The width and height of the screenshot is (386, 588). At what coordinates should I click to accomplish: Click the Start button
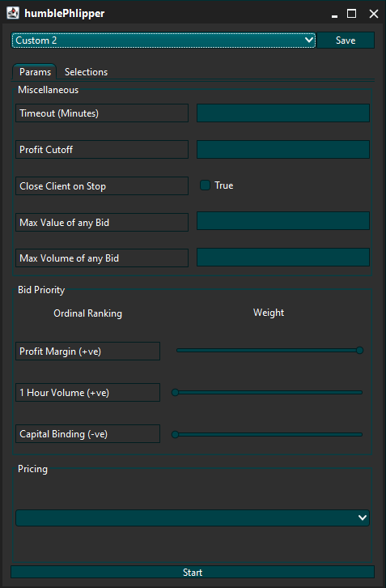click(x=193, y=573)
